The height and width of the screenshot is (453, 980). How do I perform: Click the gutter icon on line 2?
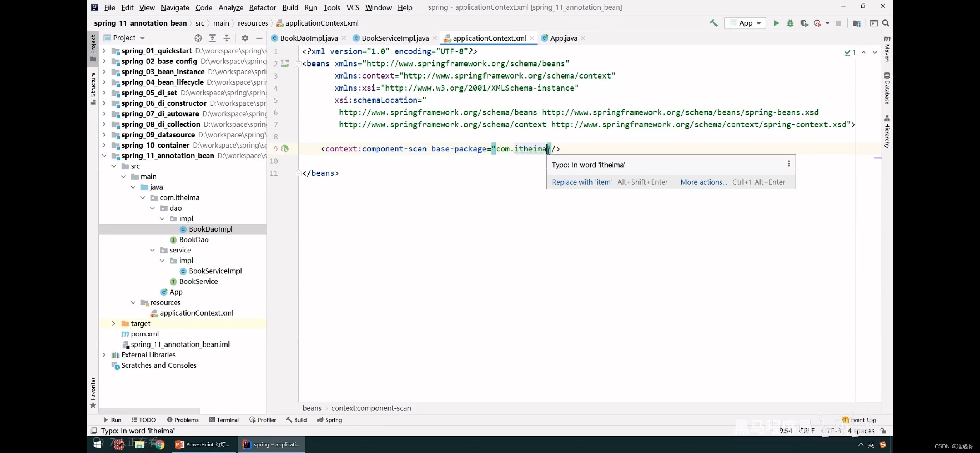(x=285, y=63)
